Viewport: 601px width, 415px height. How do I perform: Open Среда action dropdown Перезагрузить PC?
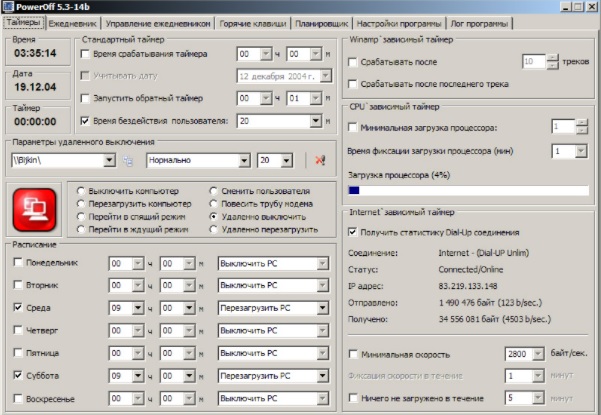[323, 308]
